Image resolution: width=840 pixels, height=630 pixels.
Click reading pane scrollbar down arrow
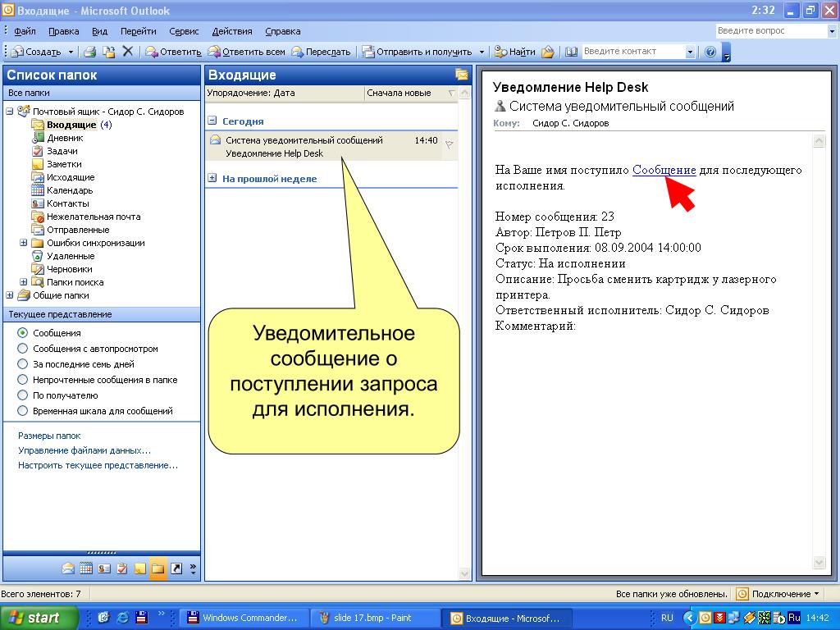coord(819,563)
